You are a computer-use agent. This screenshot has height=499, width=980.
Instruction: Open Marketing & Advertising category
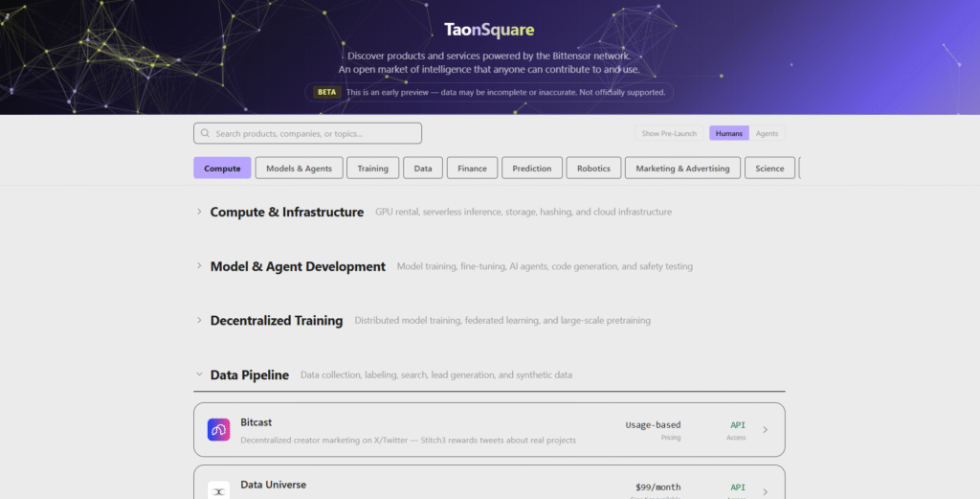coord(682,169)
